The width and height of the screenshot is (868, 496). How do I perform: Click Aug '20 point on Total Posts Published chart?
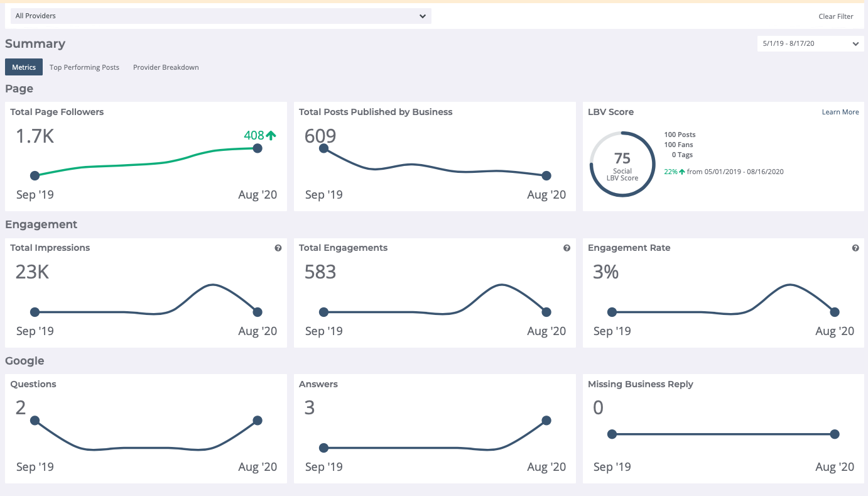[546, 175]
